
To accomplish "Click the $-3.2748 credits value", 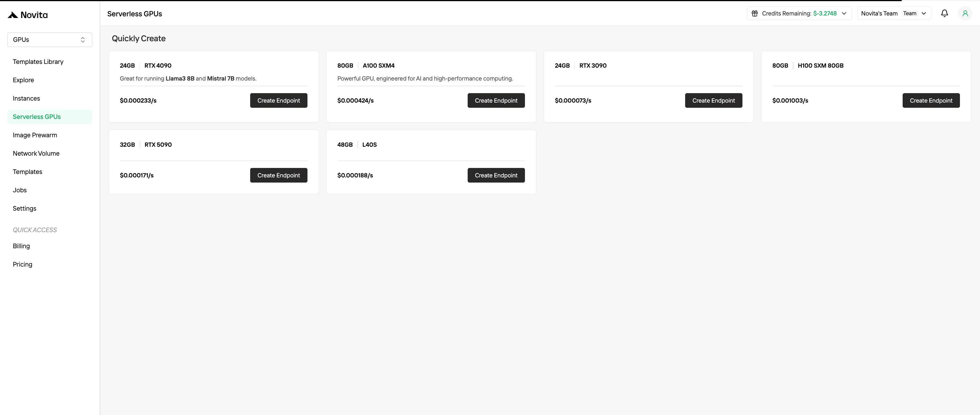I will tap(825, 13).
